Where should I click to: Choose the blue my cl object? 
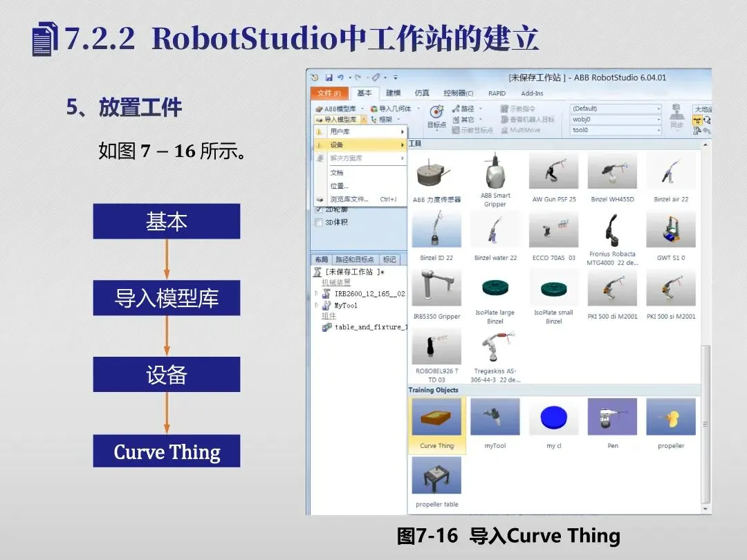point(553,417)
